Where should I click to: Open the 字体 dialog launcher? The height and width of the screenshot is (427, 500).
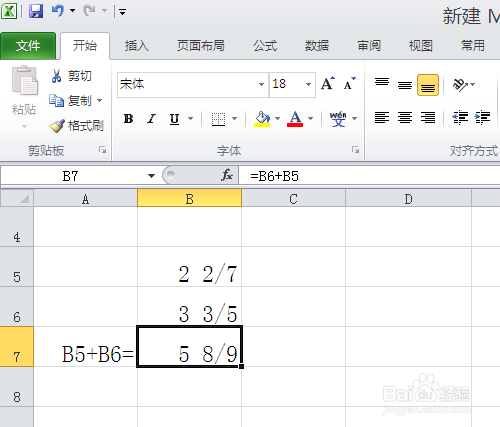pos(355,150)
